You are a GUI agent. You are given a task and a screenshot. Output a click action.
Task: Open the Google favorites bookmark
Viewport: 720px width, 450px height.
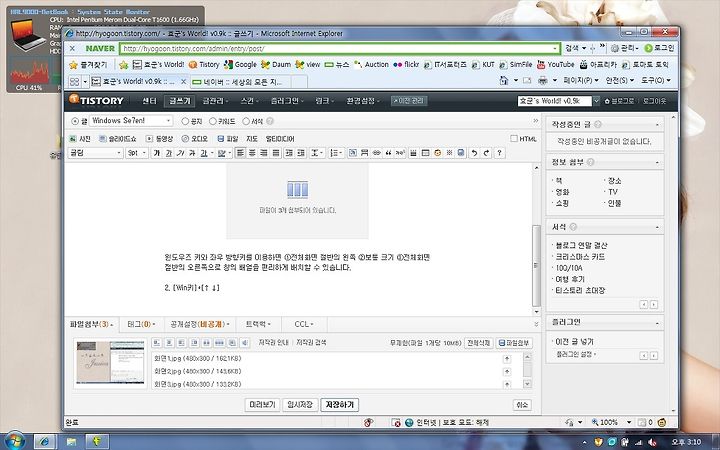click(x=241, y=65)
